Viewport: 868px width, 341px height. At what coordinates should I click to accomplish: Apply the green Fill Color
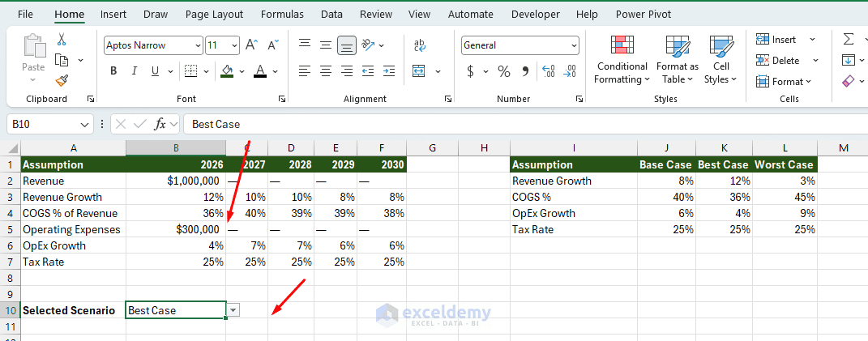[226, 70]
